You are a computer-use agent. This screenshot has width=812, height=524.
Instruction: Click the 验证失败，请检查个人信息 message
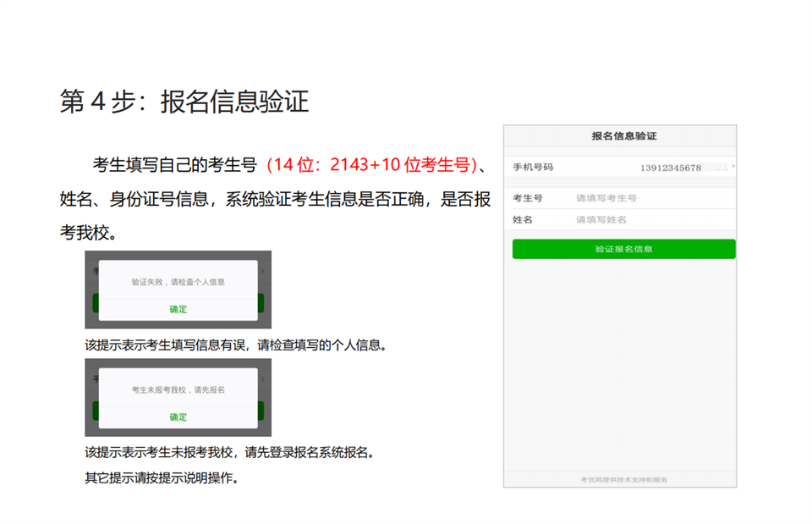(178, 282)
